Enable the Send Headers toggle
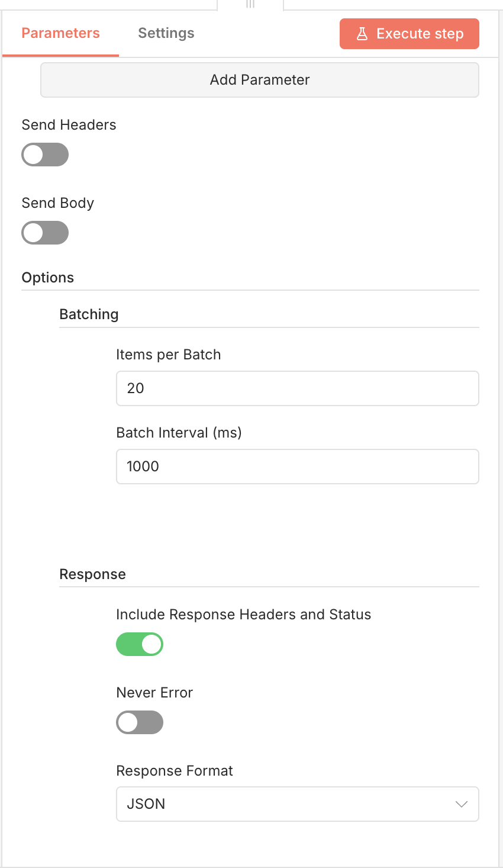503x868 pixels. [x=45, y=155]
